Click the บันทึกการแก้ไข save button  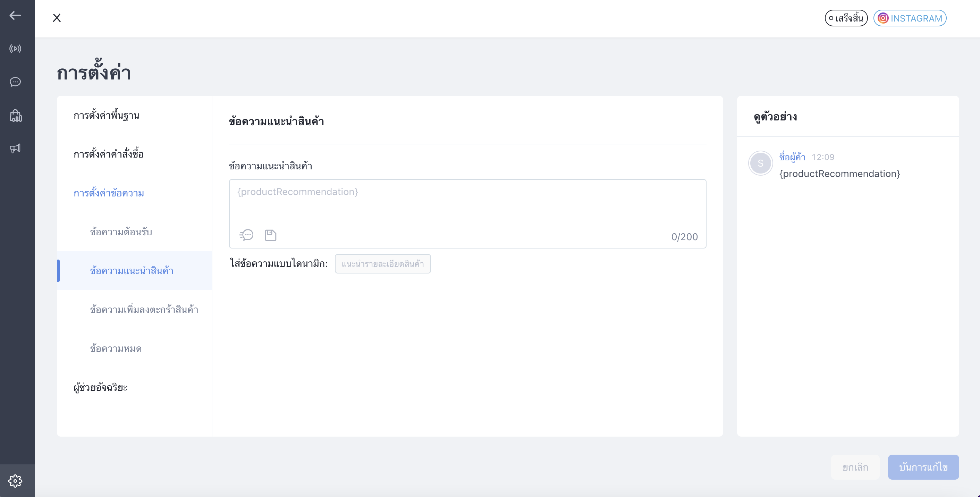point(923,467)
